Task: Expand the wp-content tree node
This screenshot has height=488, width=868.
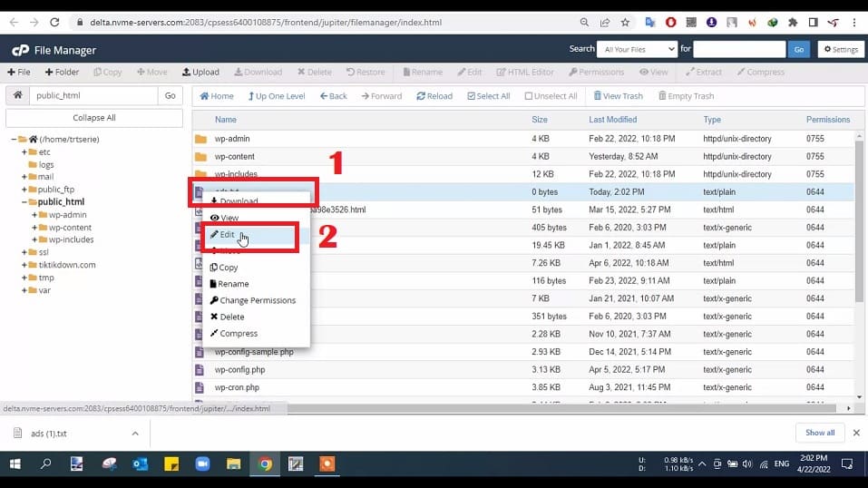Action: tap(34, 228)
